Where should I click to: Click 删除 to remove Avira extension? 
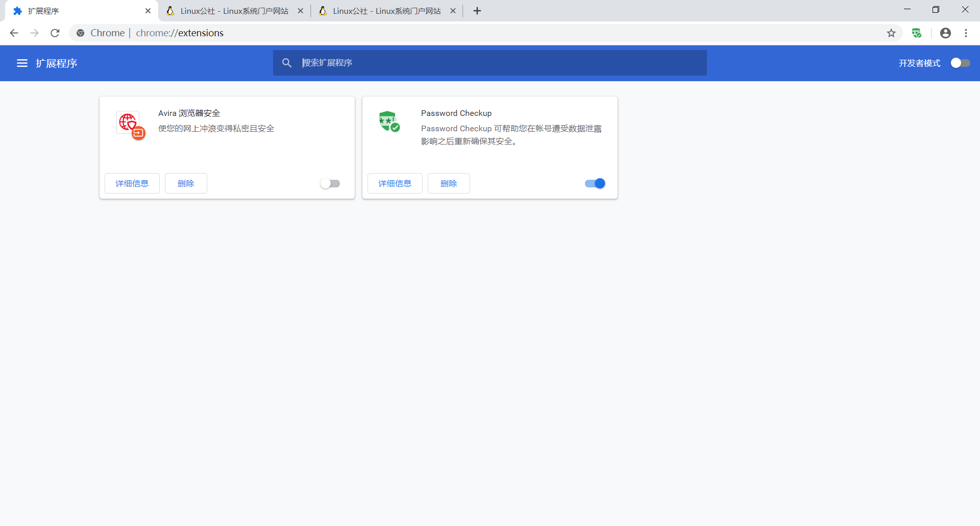click(x=186, y=183)
